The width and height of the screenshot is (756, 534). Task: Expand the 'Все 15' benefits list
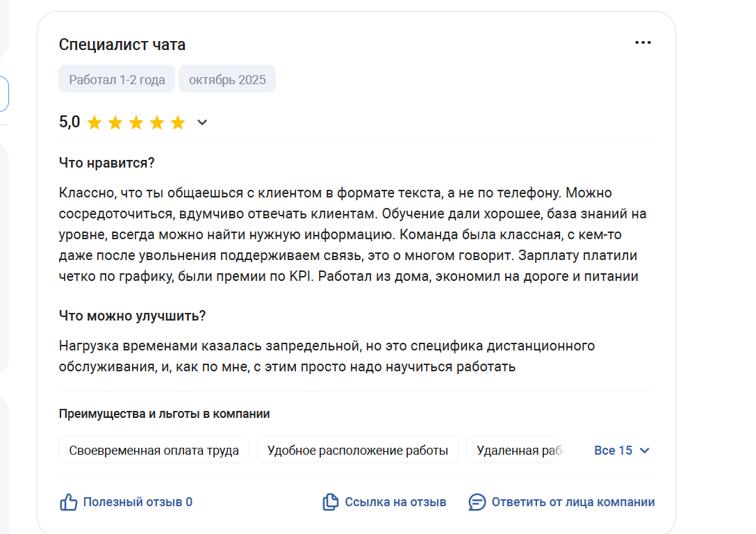coord(614,451)
